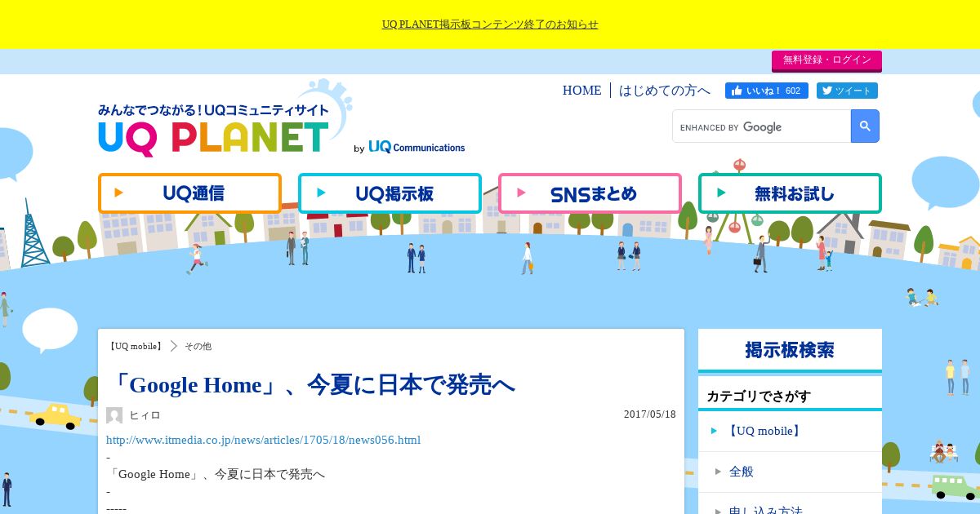Click the 「Google Home」 article title
This screenshot has width=980, height=514.
(x=310, y=384)
